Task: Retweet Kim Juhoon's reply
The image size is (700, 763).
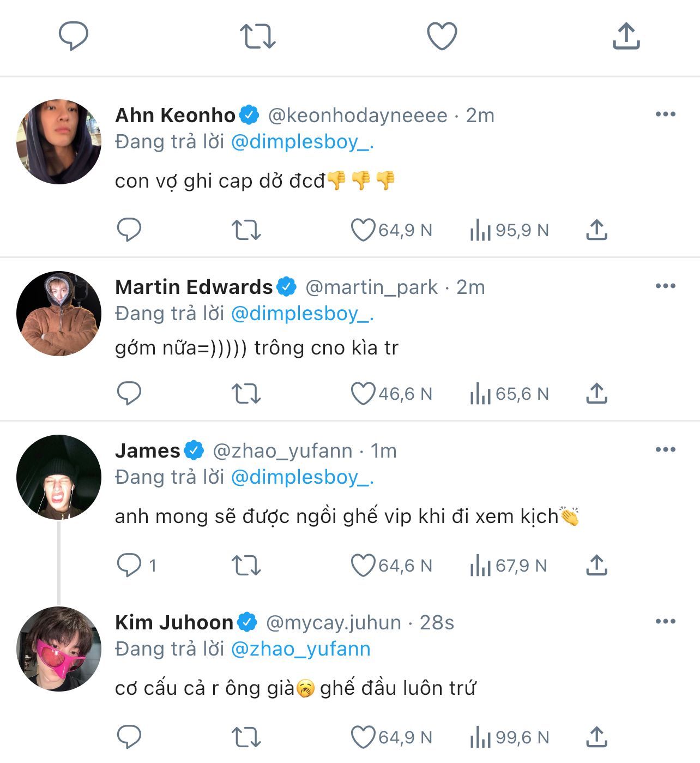Action: tap(246, 737)
